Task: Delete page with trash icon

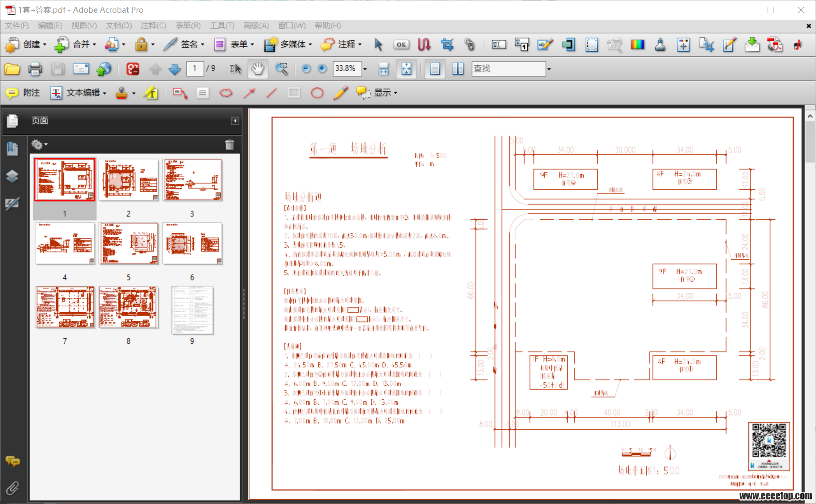Action: pyautogui.click(x=230, y=145)
